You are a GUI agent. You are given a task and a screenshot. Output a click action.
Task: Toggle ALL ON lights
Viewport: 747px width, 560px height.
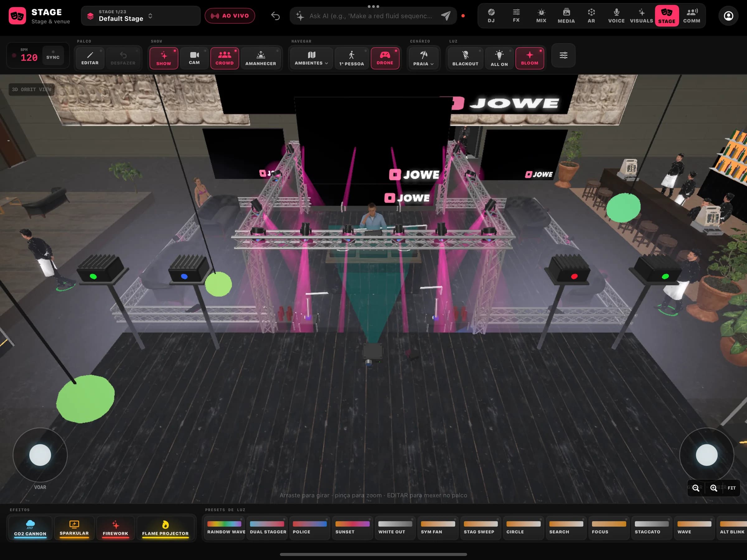(499, 58)
